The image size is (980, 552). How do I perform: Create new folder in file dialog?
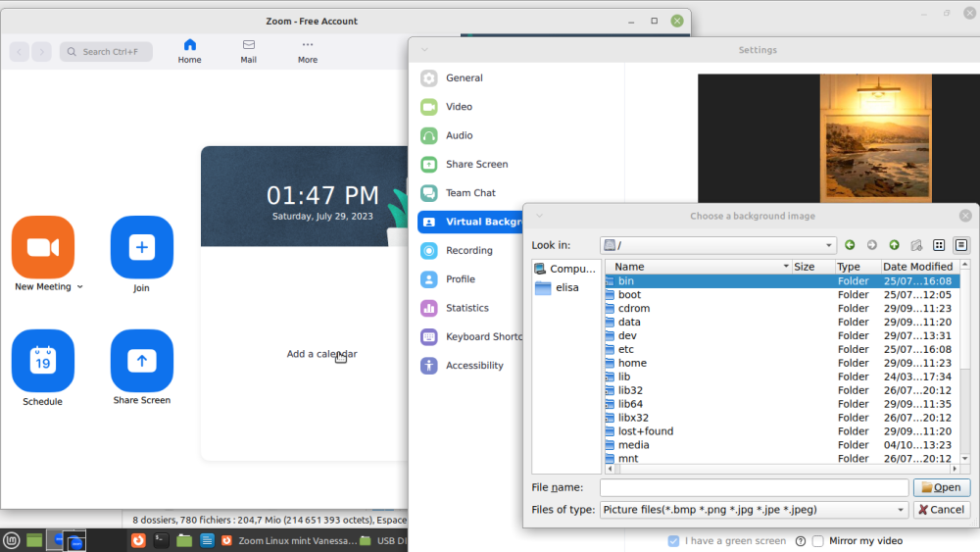pyautogui.click(x=916, y=245)
